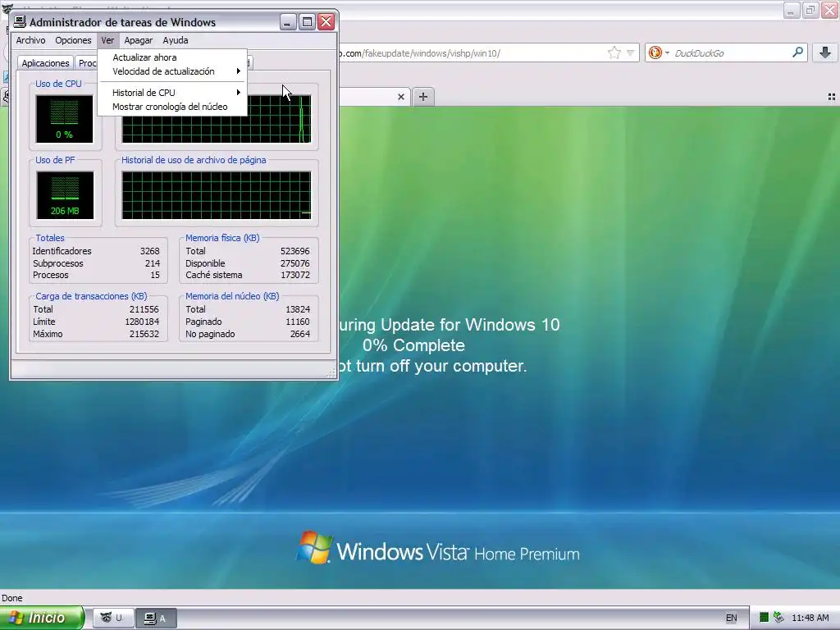Image resolution: width=840 pixels, height=630 pixels.
Task: Click the green CPU meter tray icon
Action: point(765,618)
